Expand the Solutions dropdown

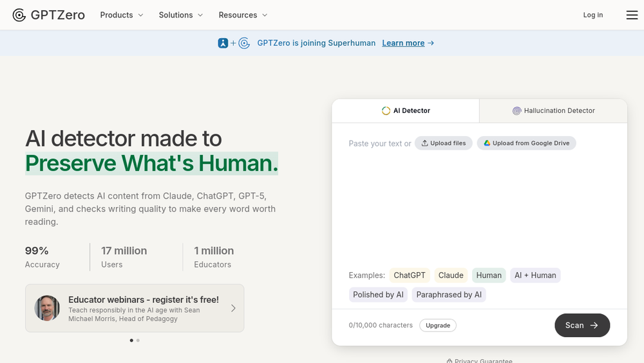tap(181, 15)
